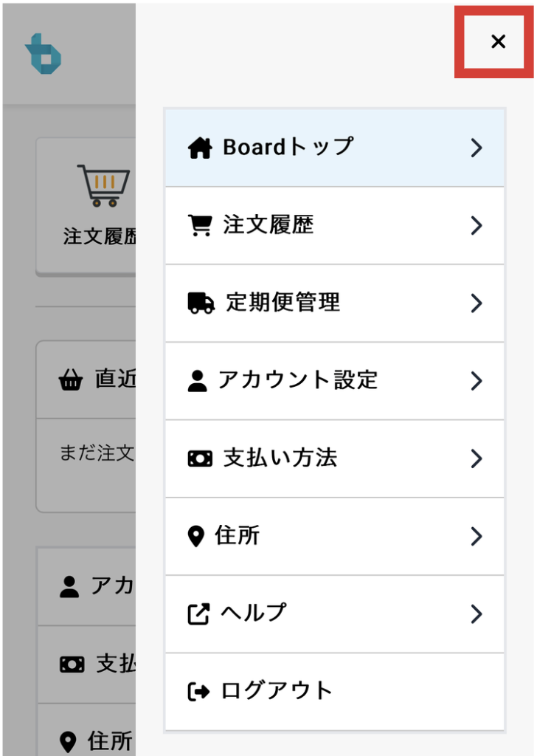Click the banknote icon for 支払い方法

pos(200,458)
